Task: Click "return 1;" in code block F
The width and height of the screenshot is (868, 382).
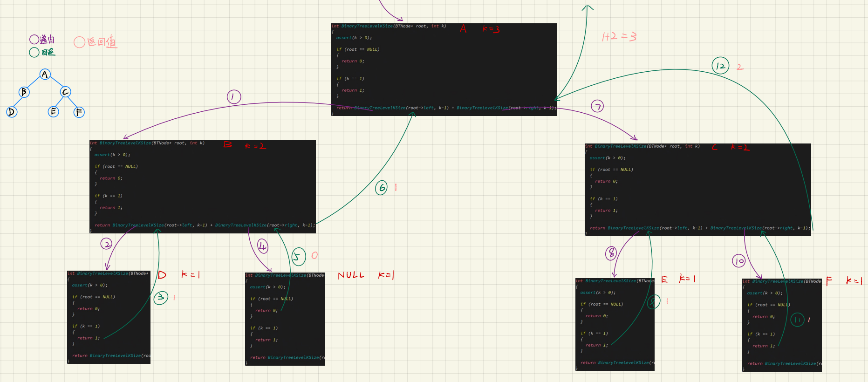Action: (x=764, y=346)
